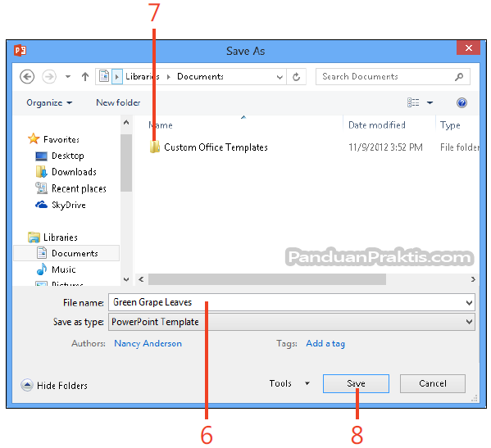Click the 11/9/2012 3:52 PM date
This screenshot has height=448, width=491.
[x=385, y=147]
